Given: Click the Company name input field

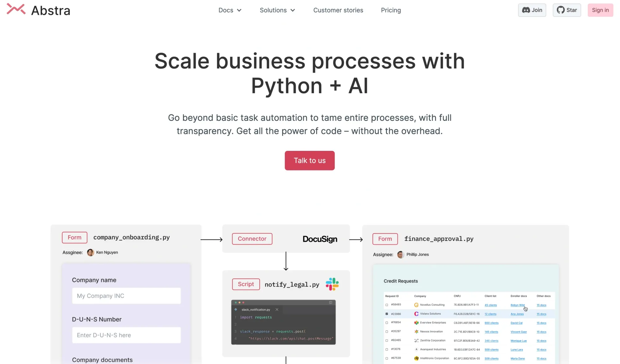Looking at the screenshot, I should click(x=126, y=296).
